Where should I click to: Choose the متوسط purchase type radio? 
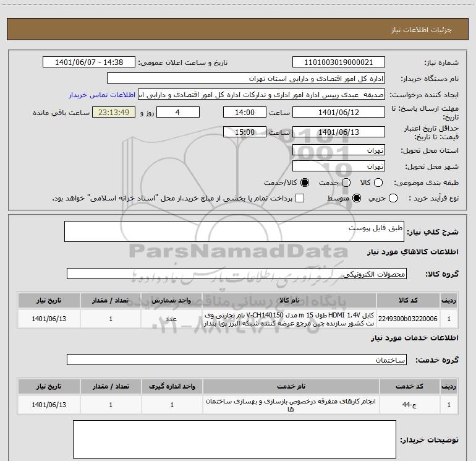click(x=357, y=198)
